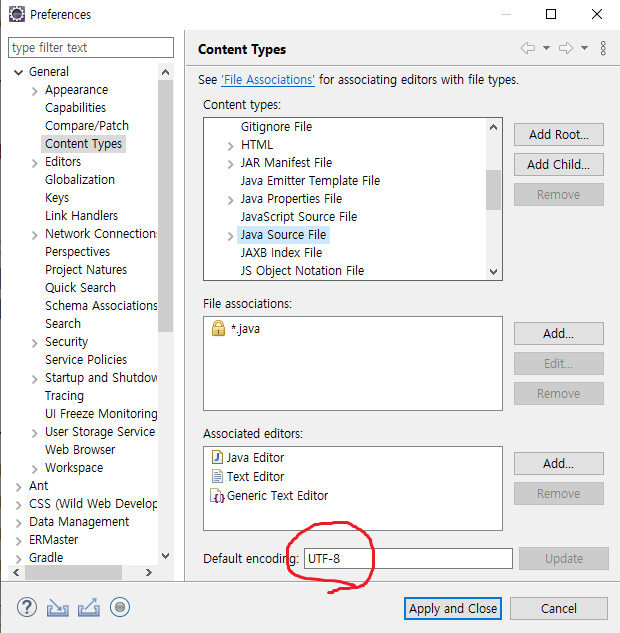Image resolution: width=620 pixels, height=633 pixels.
Task: Open Compare/Patch preference page
Action: (x=87, y=126)
